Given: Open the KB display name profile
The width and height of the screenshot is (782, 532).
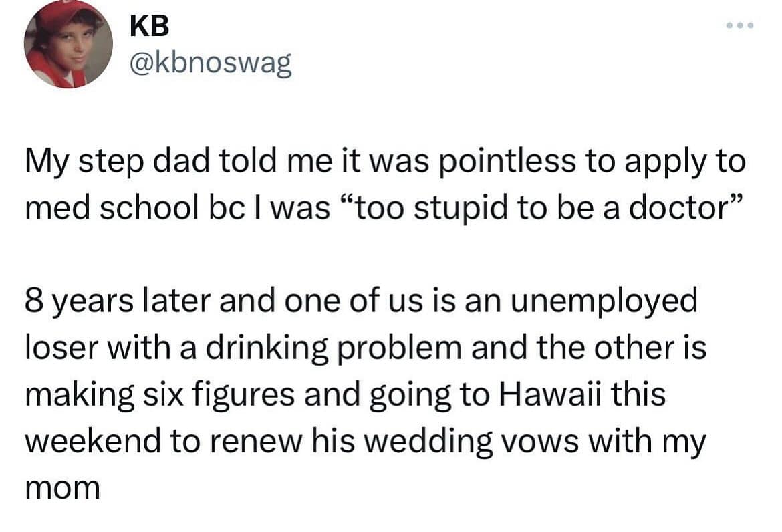Looking at the screenshot, I should click(150, 27).
